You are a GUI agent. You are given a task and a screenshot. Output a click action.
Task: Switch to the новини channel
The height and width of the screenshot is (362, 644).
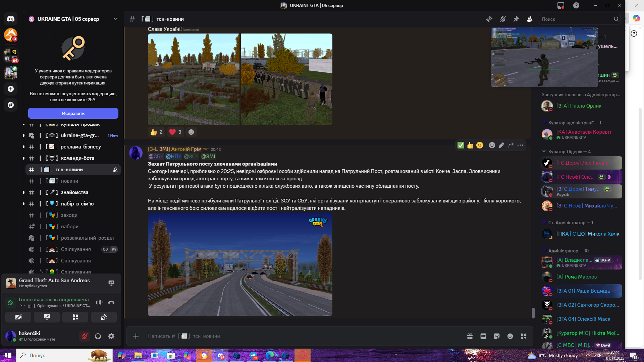pos(73,181)
